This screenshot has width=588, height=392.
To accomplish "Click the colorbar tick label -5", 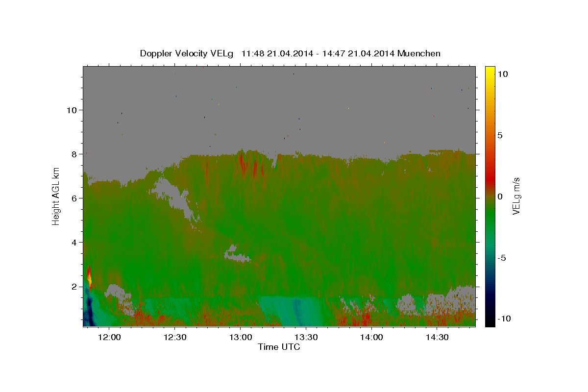I will [502, 258].
